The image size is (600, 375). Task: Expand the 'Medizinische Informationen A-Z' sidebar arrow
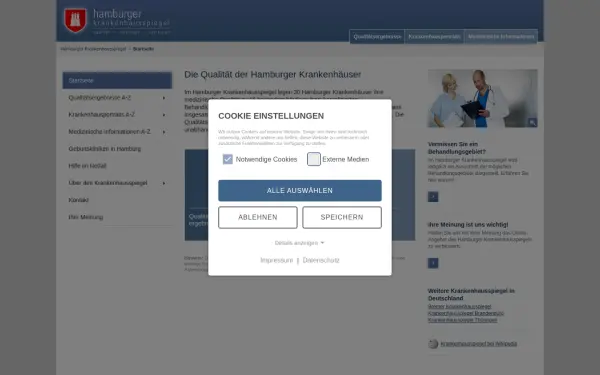pos(164,132)
